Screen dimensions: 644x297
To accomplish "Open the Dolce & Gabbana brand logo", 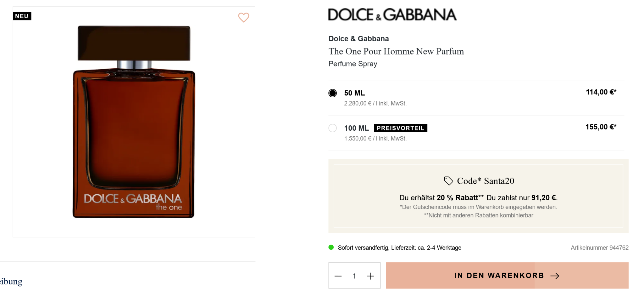I will [392, 15].
